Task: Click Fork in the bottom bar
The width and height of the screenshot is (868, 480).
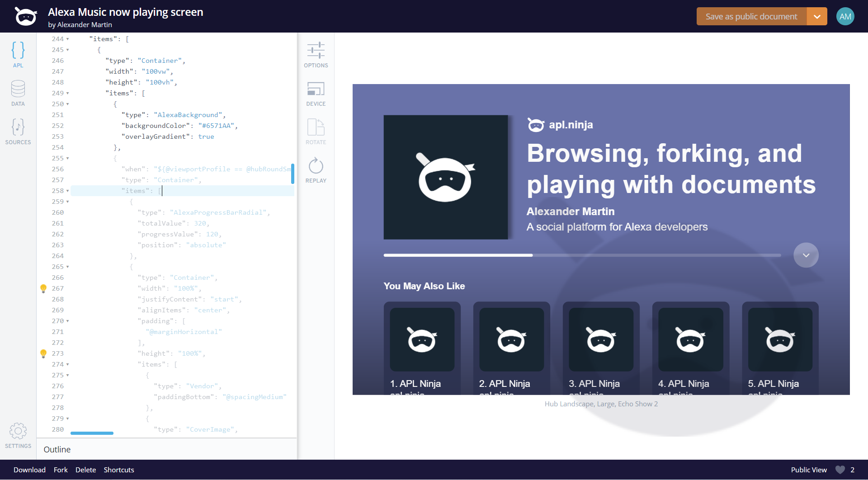Action: point(61,470)
